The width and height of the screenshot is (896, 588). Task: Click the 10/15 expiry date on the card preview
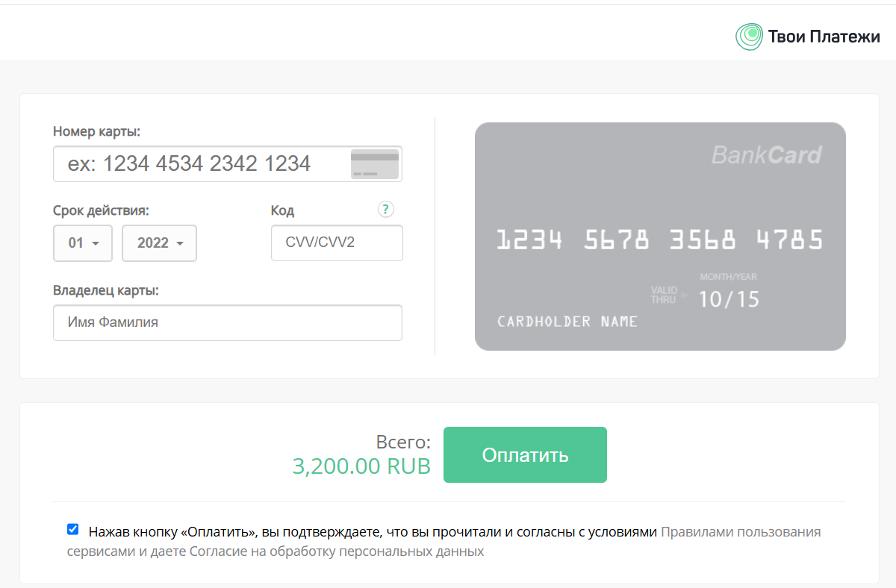tap(729, 299)
